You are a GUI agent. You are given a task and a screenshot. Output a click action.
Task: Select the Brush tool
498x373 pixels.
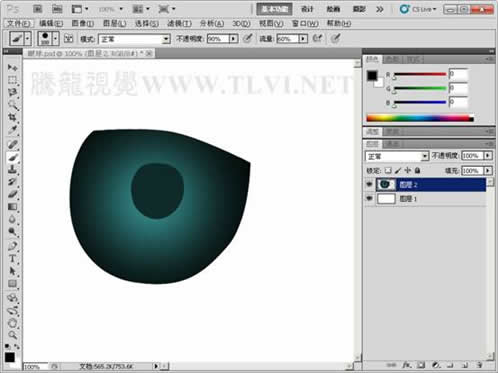12,157
